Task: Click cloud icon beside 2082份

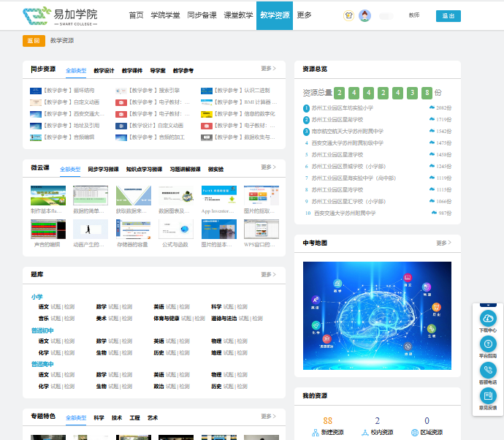Action: pyautogui.click(x=432, y=107)
